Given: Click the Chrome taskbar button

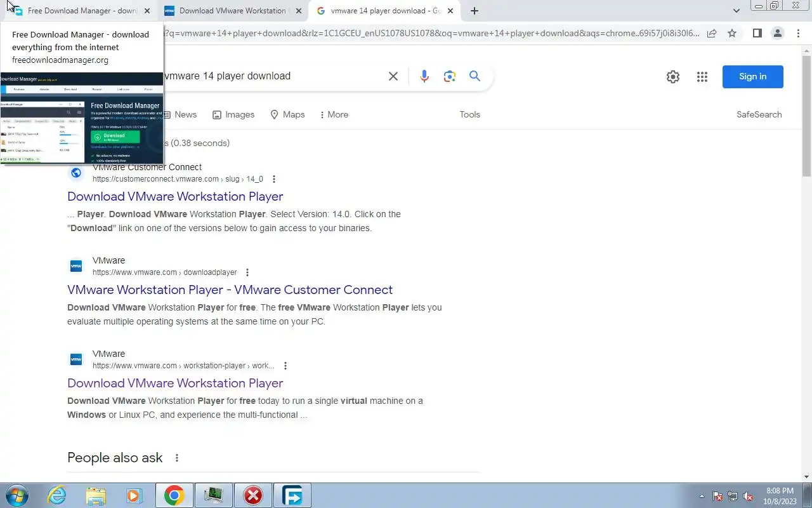Looking at the screenshot, I should [174, 495].
